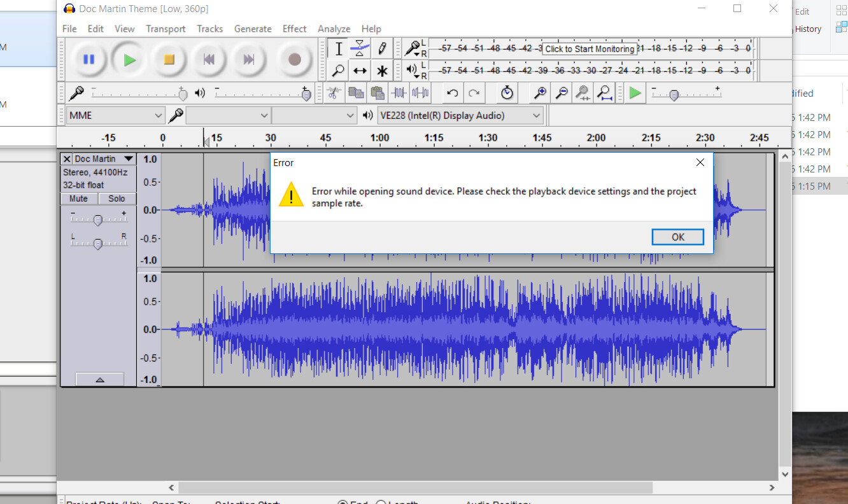Click the red Record button

[x=294, y=60]
